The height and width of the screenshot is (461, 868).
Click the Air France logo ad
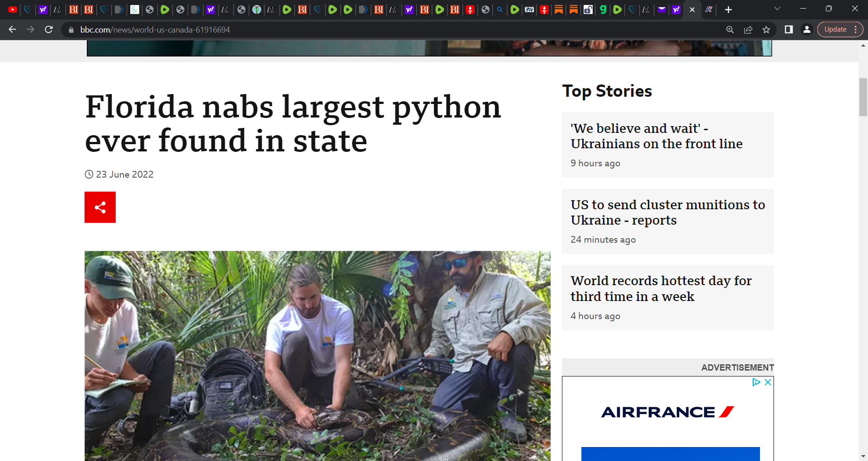[668, 412]
